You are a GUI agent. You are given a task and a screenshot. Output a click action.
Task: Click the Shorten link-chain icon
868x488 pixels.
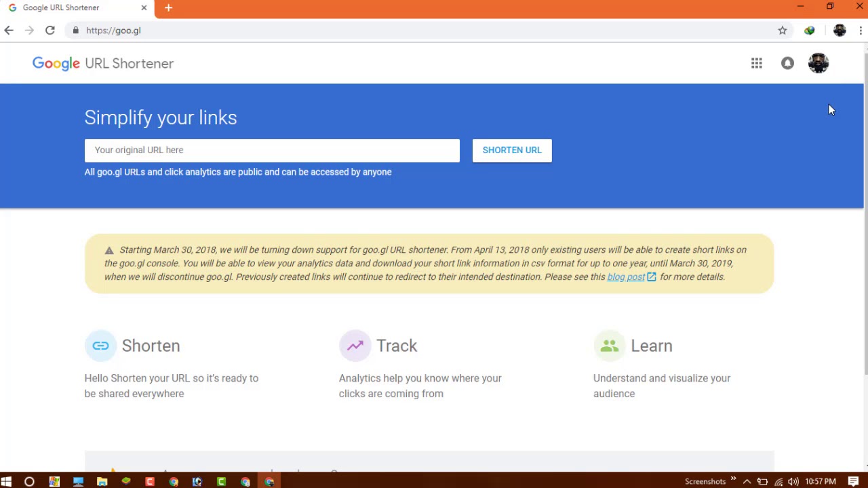(100, 346)
